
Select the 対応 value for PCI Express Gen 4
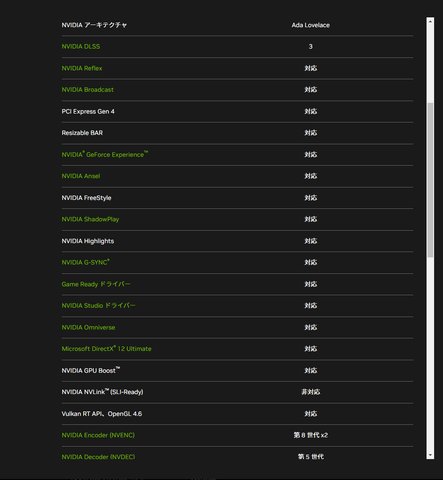[311, 111]
